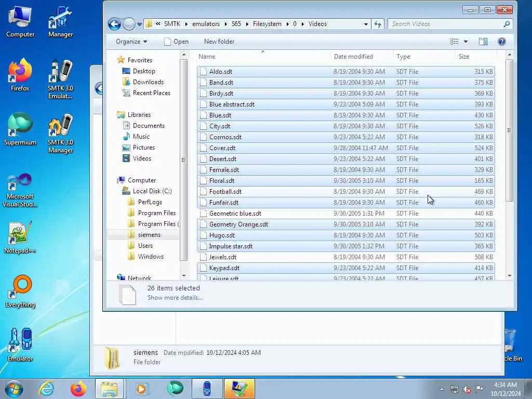Open the Emulator desktop shortcut

(20, 345)
